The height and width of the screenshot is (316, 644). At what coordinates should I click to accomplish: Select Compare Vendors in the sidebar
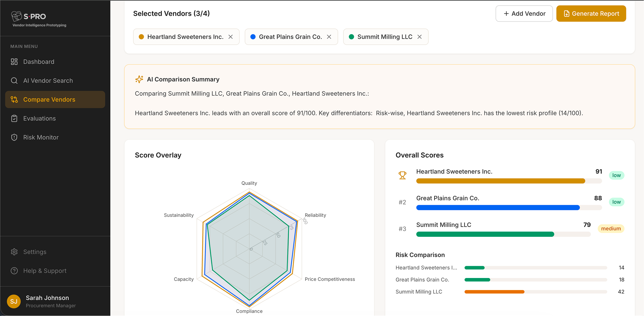tap(49, 99)
